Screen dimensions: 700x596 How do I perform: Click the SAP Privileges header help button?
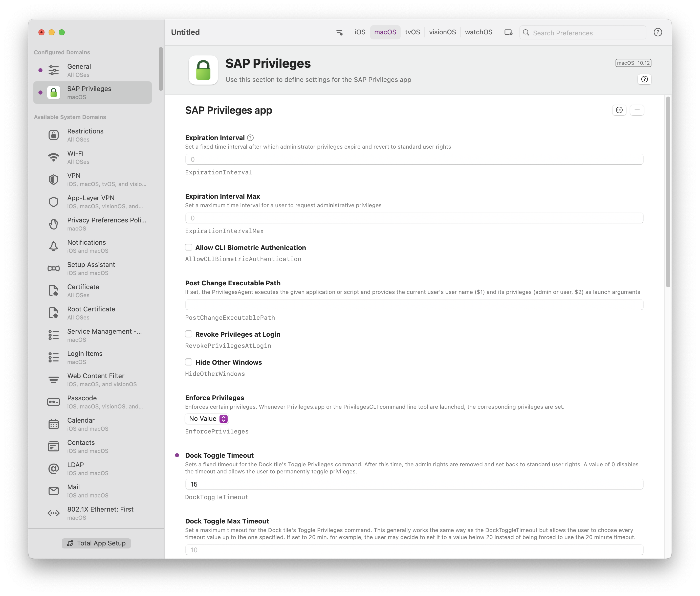[x=644, y=79]
